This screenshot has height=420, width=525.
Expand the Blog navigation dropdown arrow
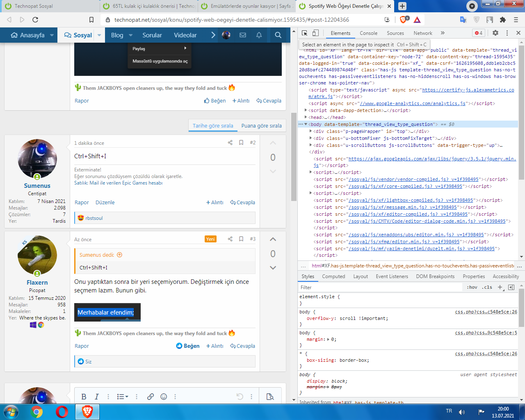[131, 35]
